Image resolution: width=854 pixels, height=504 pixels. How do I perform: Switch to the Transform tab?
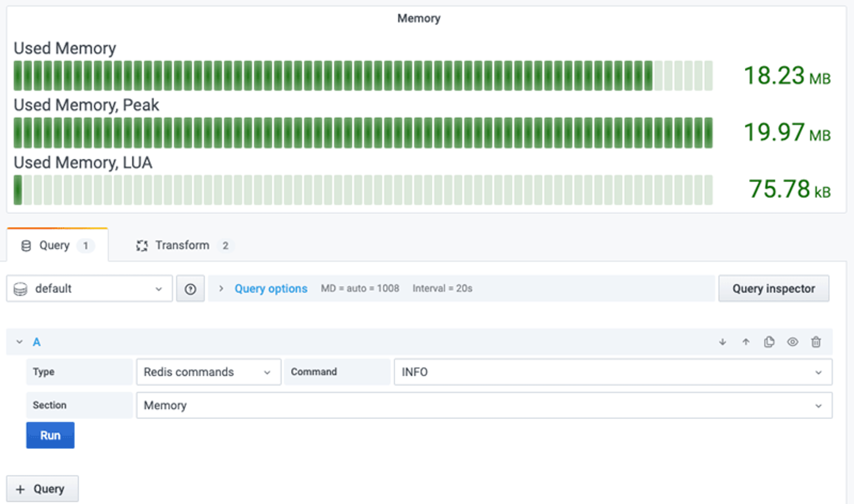pos(182,246)
